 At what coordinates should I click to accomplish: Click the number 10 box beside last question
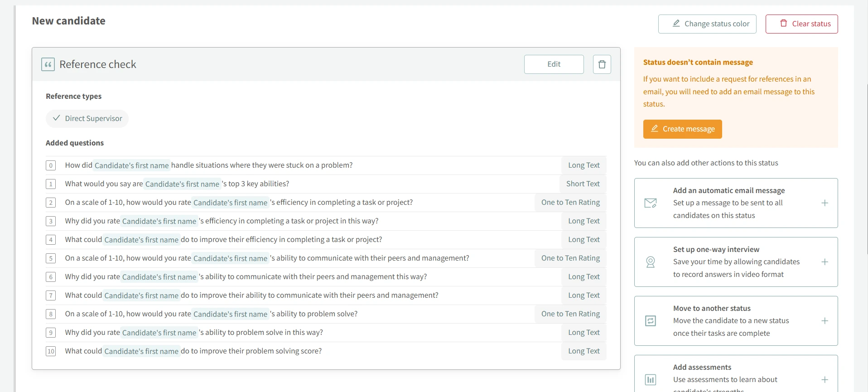pos(51,351)
